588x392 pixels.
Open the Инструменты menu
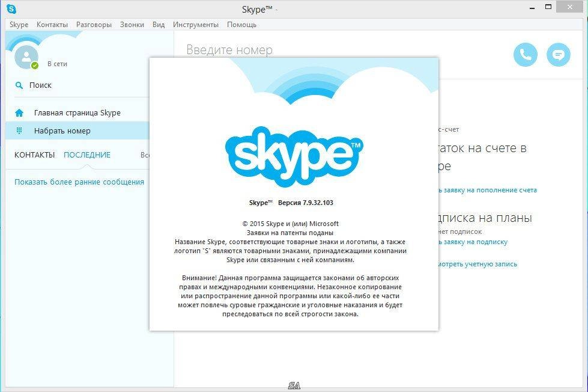click(x=195, y=25)
